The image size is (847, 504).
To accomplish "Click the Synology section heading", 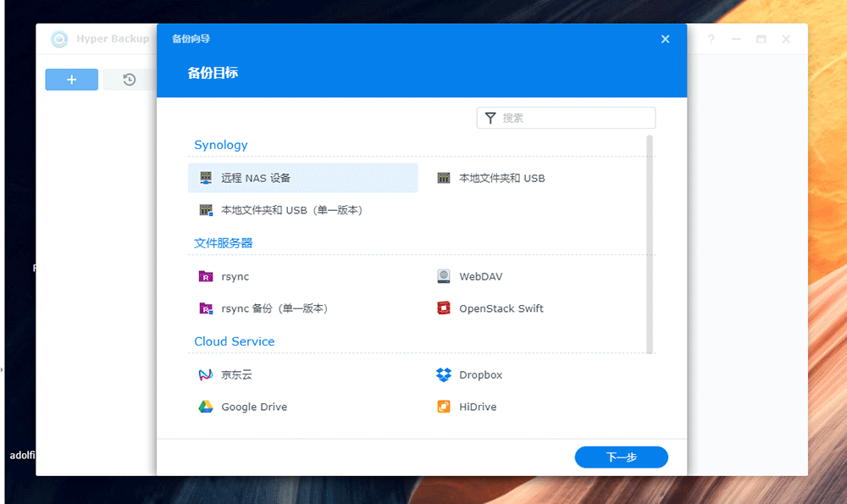I will coord(221,145).
